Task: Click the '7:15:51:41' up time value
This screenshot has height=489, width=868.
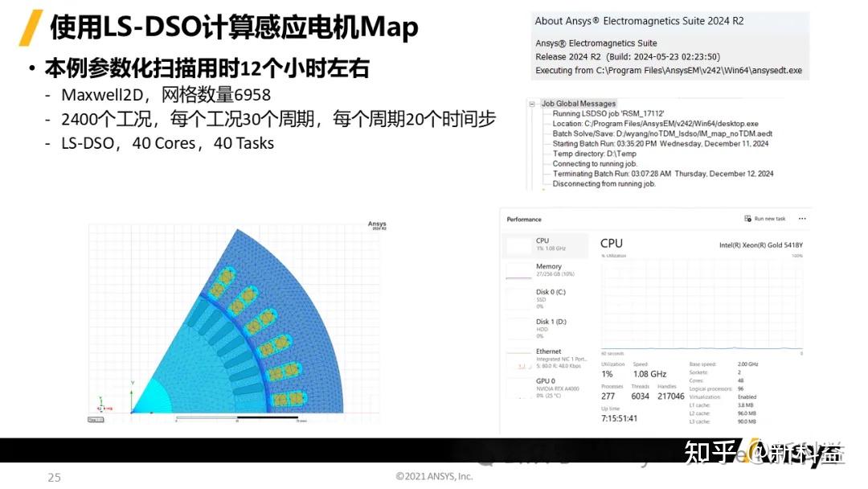Action: [x=619, y=419]
